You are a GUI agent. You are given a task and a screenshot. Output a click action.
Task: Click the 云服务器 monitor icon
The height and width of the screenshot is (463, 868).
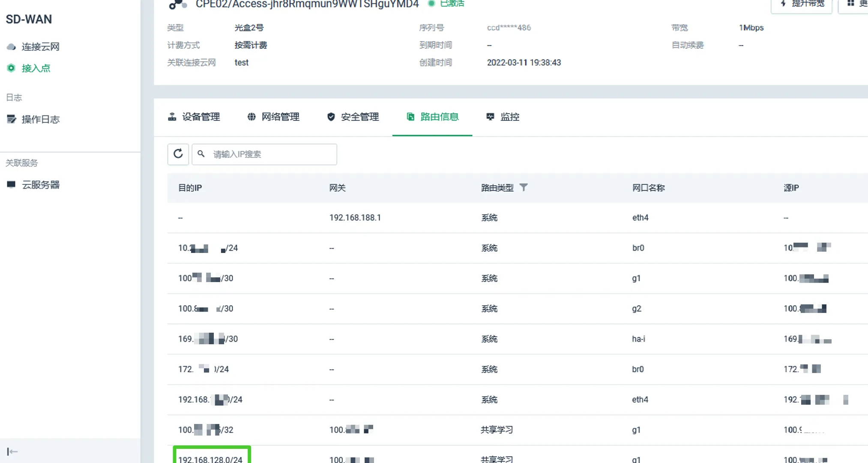(x=11, y=185)
